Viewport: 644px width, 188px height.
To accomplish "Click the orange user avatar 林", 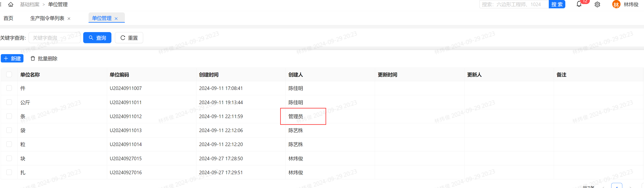I will coord(616,5).
